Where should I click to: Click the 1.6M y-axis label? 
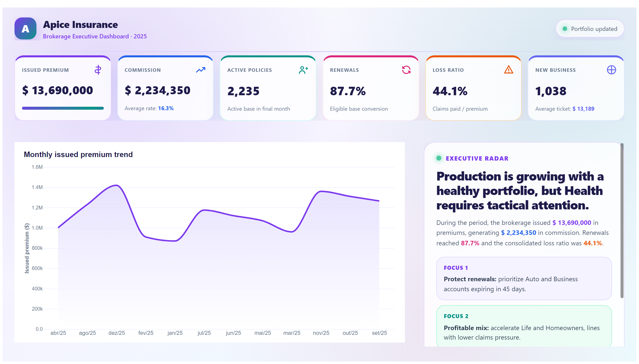click(37, 167)
